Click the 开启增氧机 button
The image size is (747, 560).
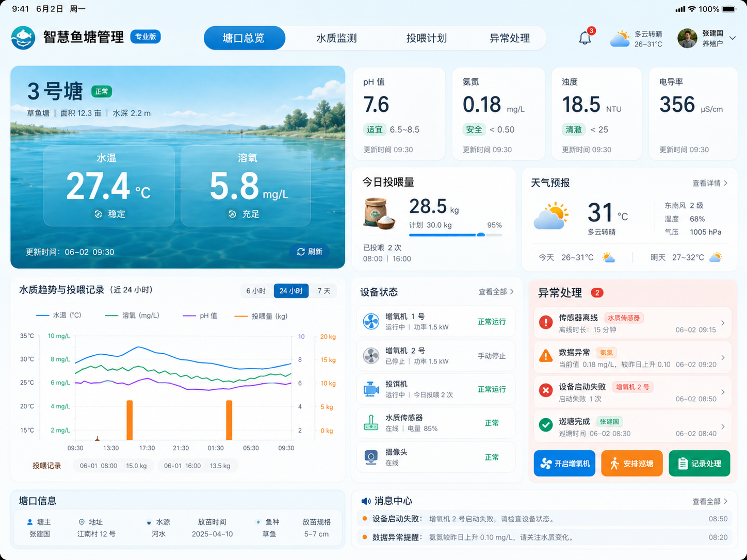tap(564, 463)
